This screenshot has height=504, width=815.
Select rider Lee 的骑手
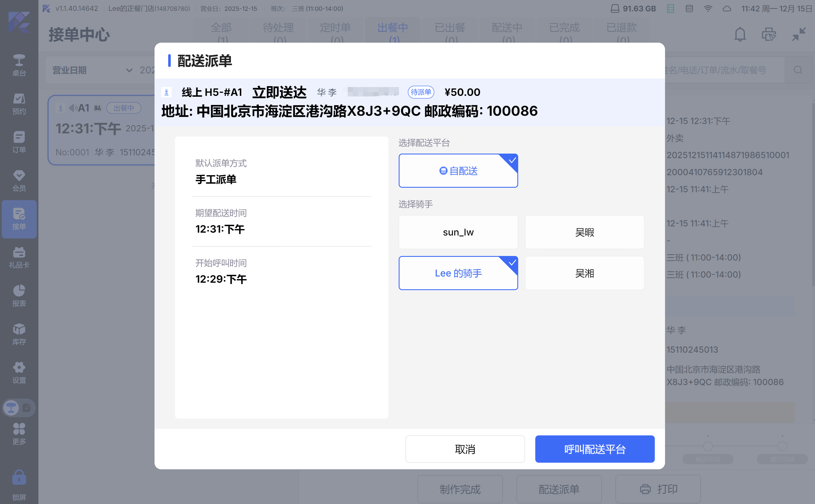click(458, 273)
